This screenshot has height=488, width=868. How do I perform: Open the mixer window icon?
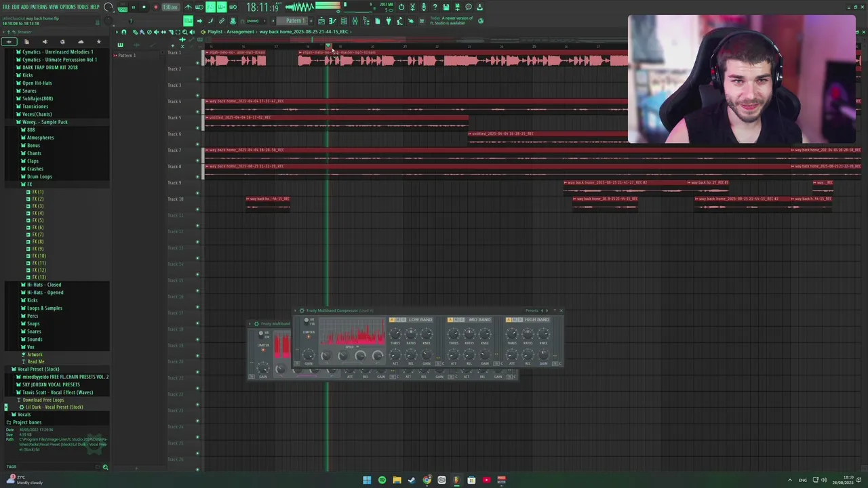click(x=355, y=20)
